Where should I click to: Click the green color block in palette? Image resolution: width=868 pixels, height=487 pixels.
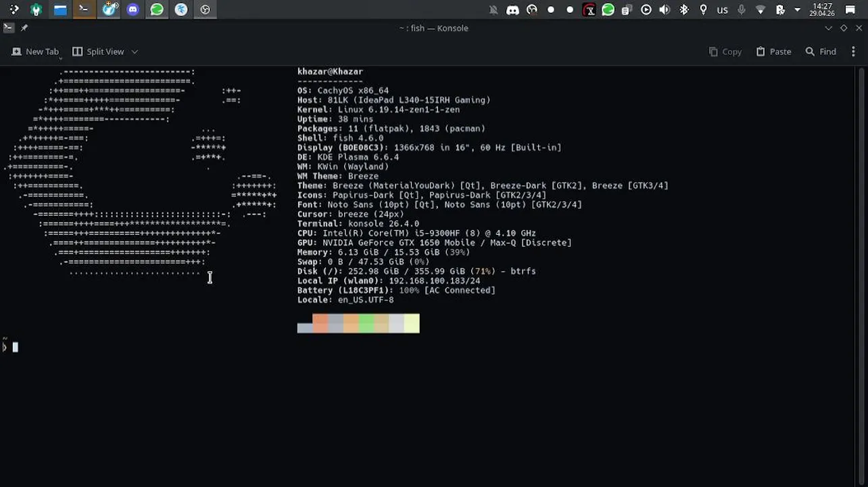pyautogui.click(x=366, y=323)
